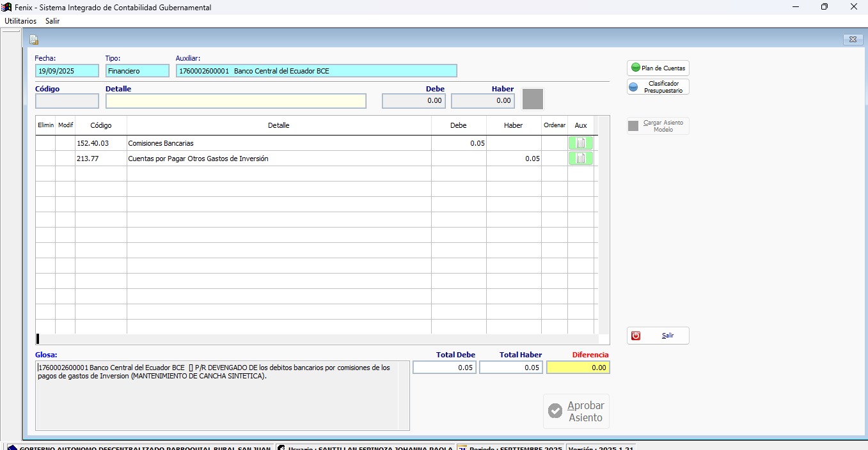Click the Glosa description text area
Image resolution: width=868 pixels, height=450 pixels.
(x=221, y=396)
